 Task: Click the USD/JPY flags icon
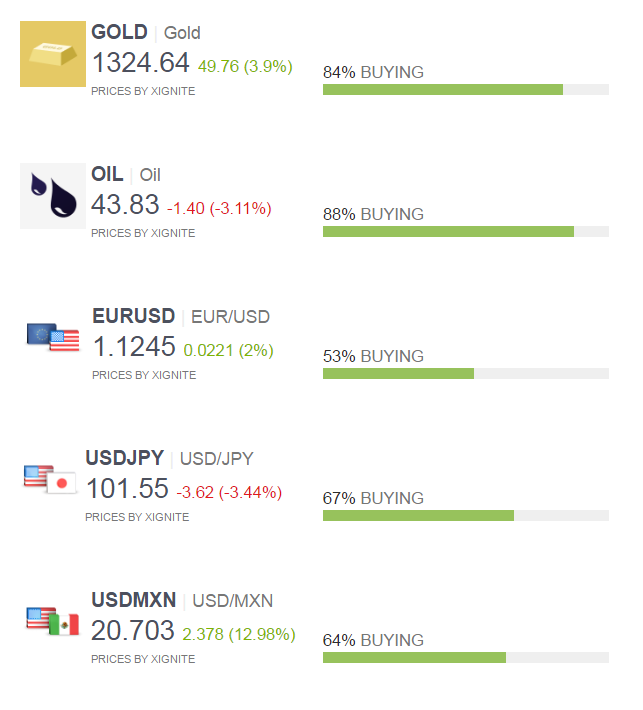50,480
